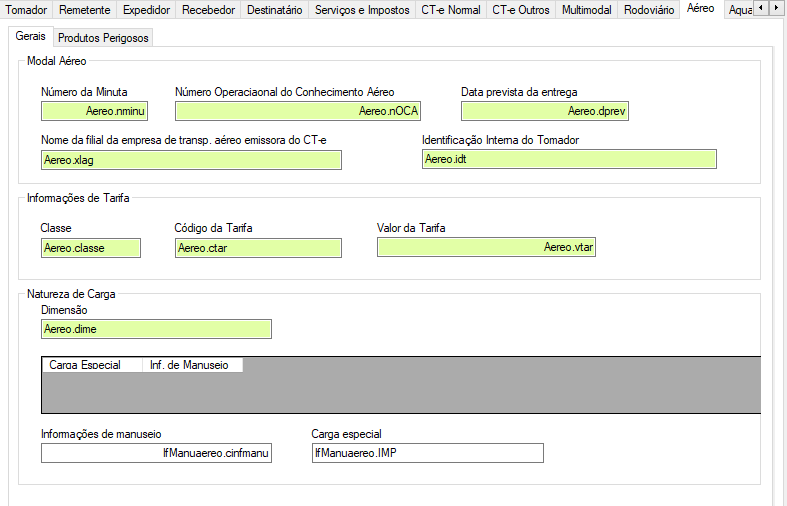Click the Inf. de Manuseio column header
This screenshot has width=787, height=506.
[x=189, y=365]
